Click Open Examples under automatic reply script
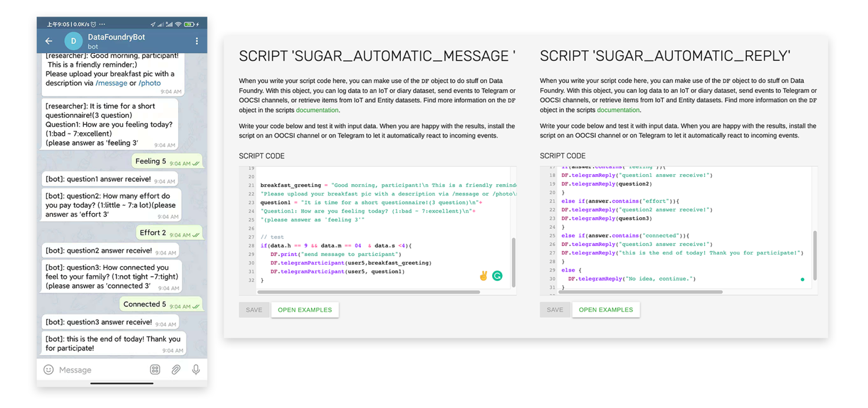 click(605, 310)
